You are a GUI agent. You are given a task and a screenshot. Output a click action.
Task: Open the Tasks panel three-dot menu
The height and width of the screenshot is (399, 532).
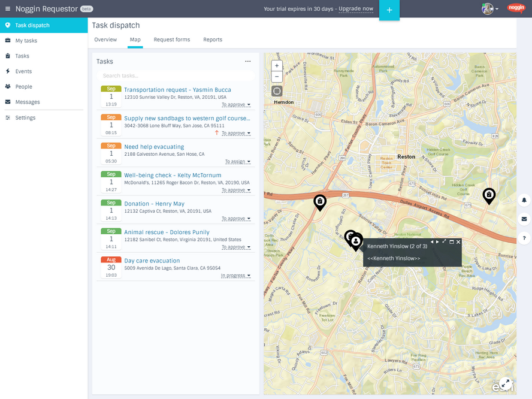click(248, 62)
